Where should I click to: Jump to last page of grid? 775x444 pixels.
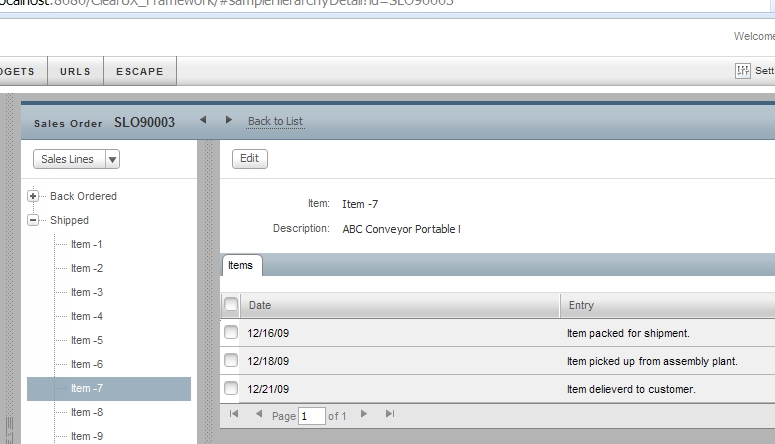point(389,414)
